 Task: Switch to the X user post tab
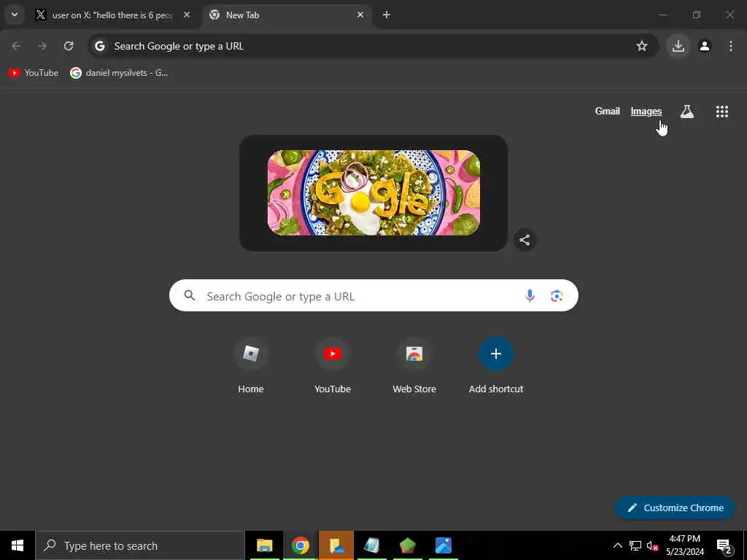click(x=113, y=15)
